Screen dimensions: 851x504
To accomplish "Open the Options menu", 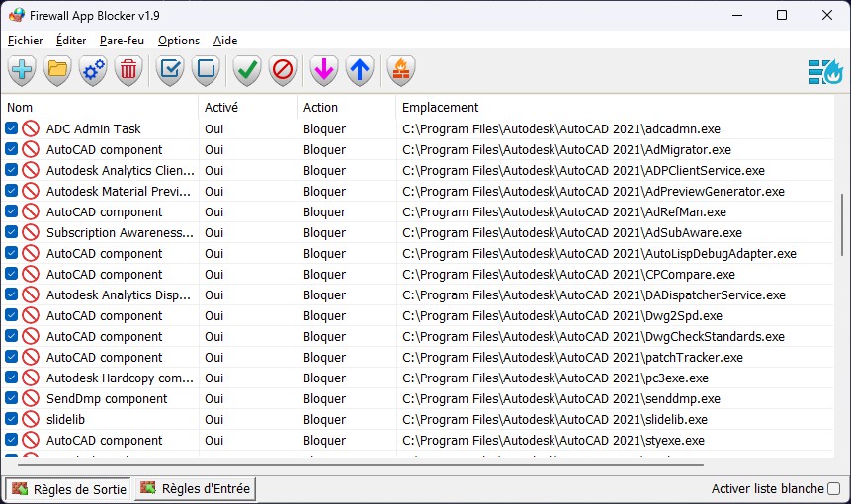I will click(179, 41).
